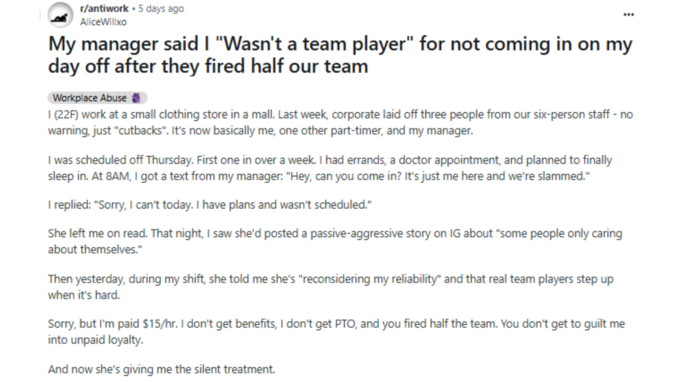Click the "5 days ago" timestamp
The height and width of the screenshot is (383, 680).
pyautogui.click(x=161, y=9)
